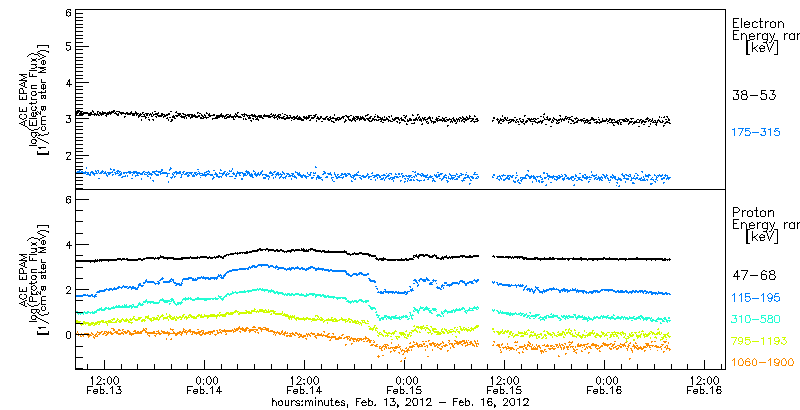Viewport: 800px width, 410px height.
Task: Click the 4 tick label on proton panel
Action: (x=66, y=245)
